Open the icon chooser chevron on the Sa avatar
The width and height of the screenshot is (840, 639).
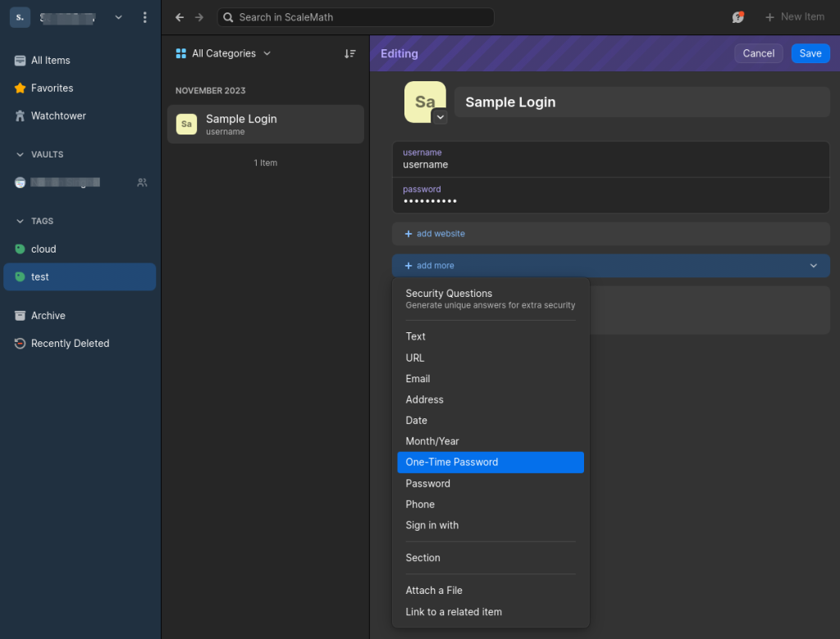pos(441,117)
